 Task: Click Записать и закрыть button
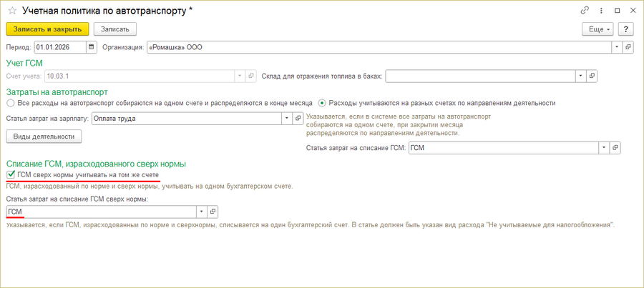pos(48,29)
